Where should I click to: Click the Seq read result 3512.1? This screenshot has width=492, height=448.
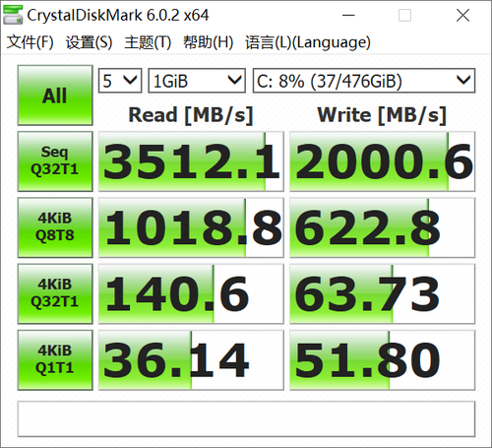click(191, 161)
